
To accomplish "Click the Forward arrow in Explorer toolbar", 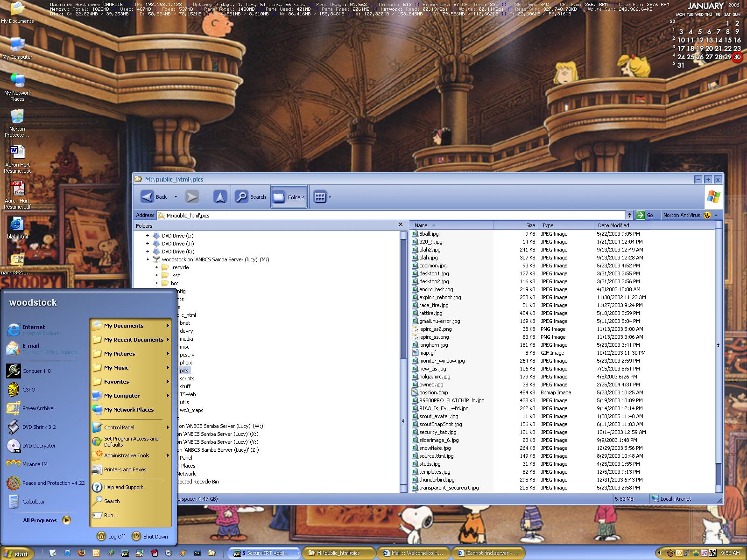I will tap(191, 197).
